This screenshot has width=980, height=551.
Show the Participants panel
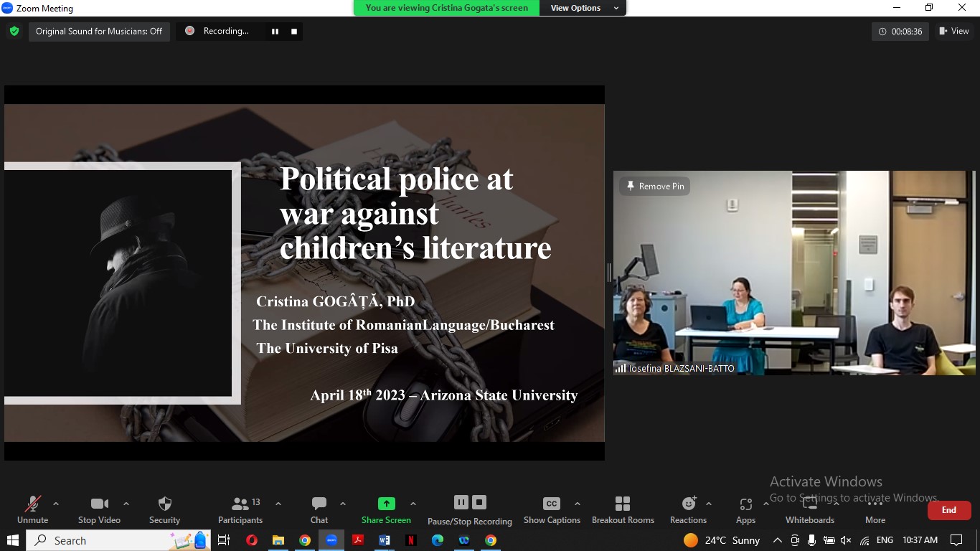[x=240, y=510]
